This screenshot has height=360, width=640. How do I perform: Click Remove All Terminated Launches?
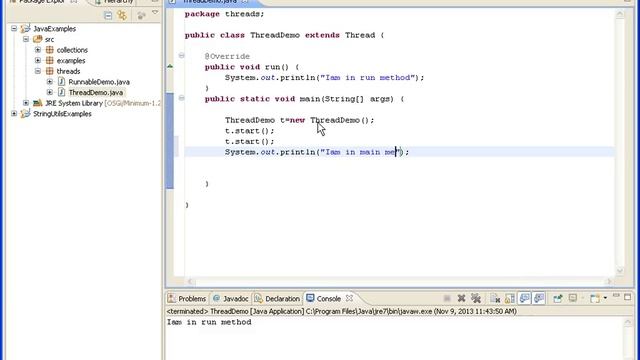(x=476, y=299)
